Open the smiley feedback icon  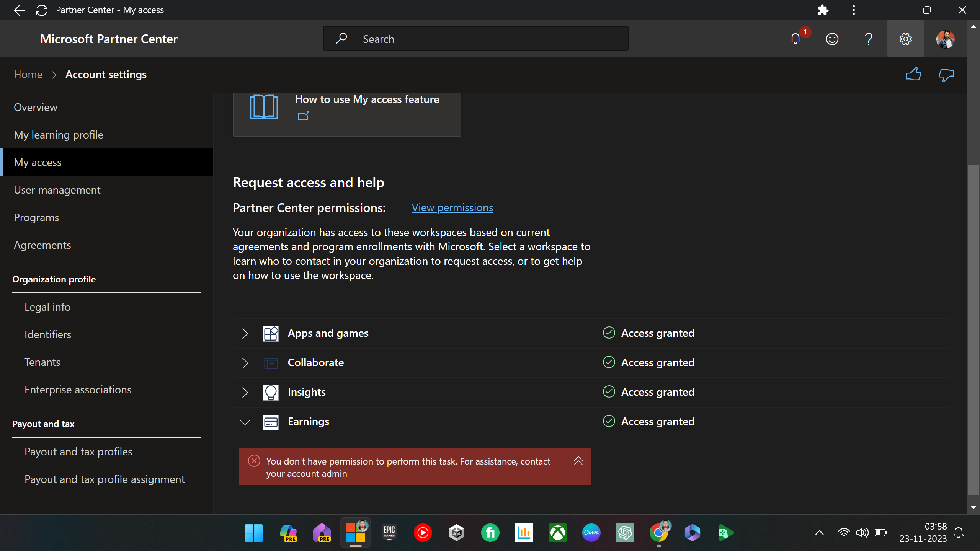pyautogui.click(x=832, y=39)
